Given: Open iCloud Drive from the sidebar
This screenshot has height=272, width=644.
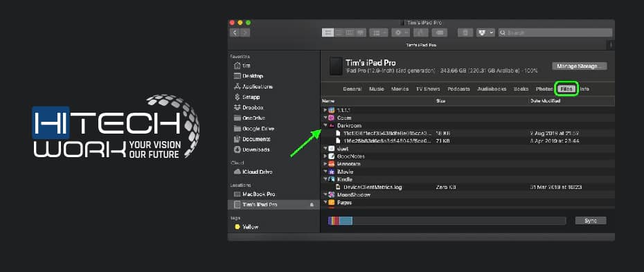Looking at the screenshot, I should pyautogui.click(x=253, y=172).
